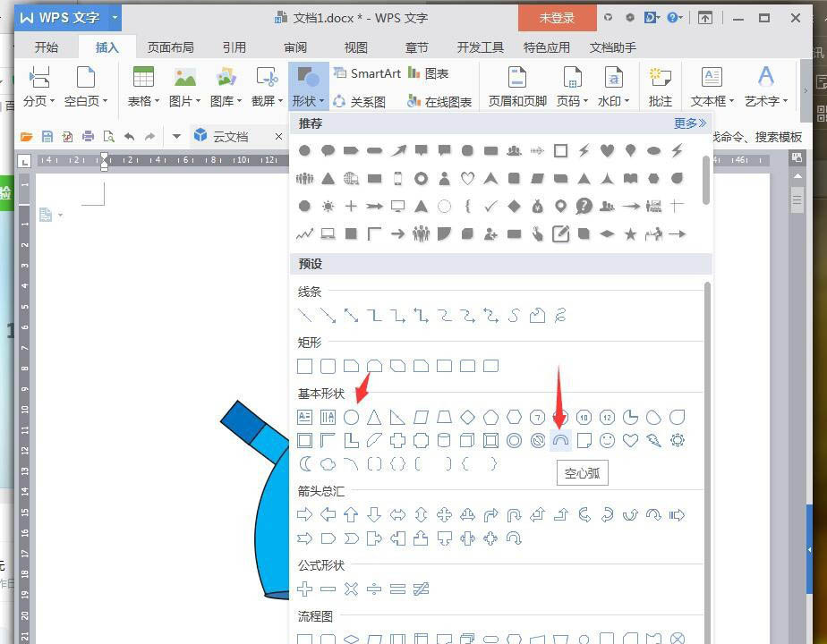The width and height of the screenshot is (827, 644).
Task: Click the 批注 comment button
Action: pos(661,87)
